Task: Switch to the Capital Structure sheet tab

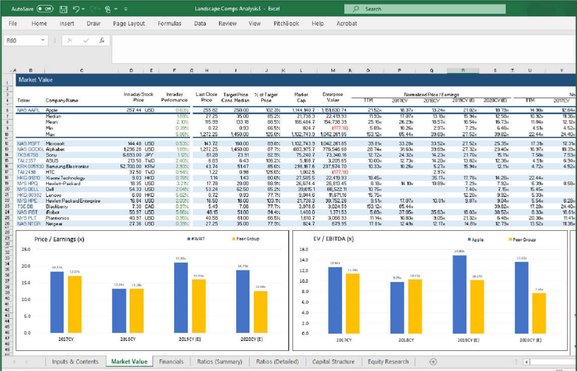Action: pos(333,361)
